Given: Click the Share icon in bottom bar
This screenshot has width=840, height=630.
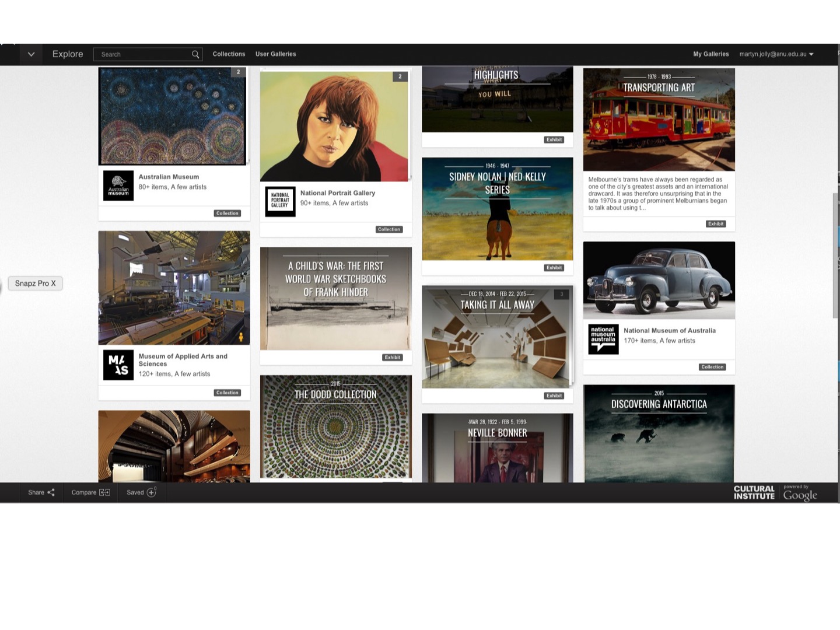Looking at the screenshot, I should pos(51,492).
